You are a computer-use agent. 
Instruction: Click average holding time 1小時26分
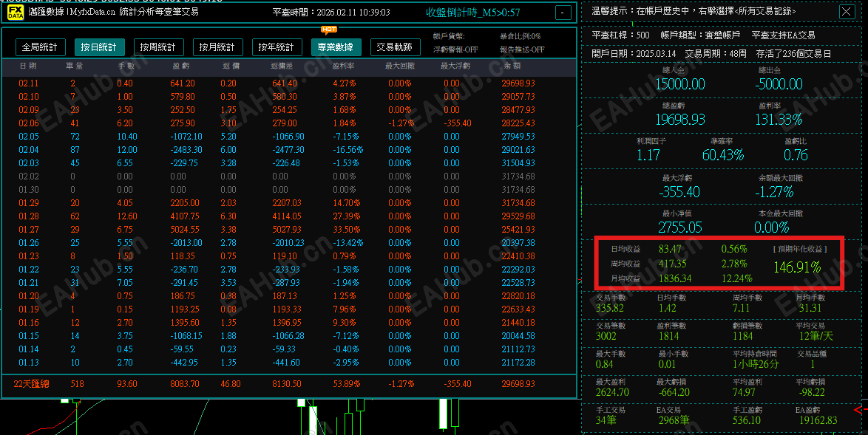(x=755, y=364)
